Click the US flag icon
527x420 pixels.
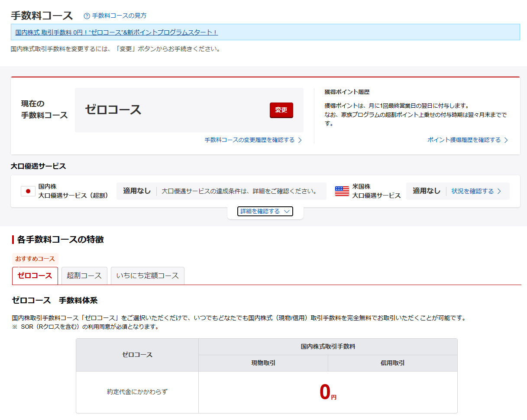point(342,191)
